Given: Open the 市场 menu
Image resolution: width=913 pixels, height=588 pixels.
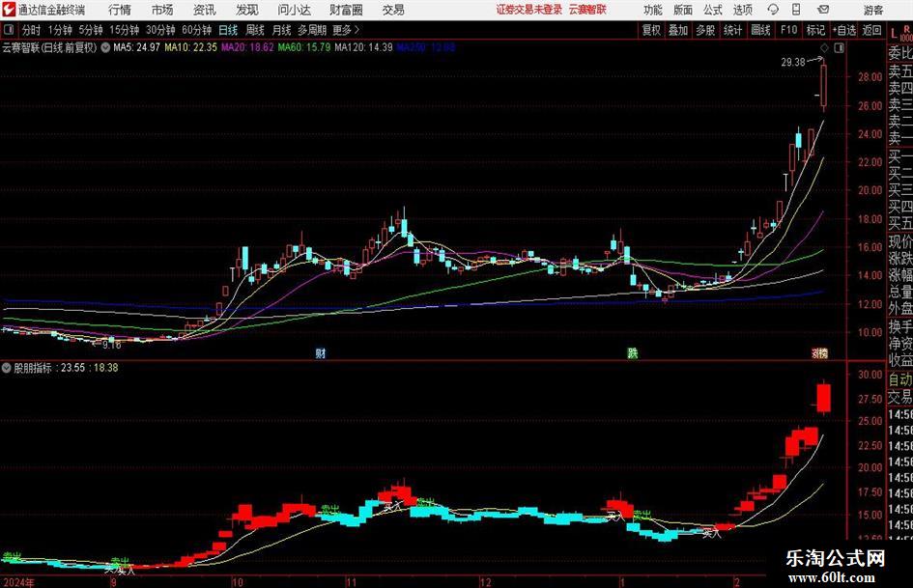Looking at the screenshot, I should click(x=162, y=10).
